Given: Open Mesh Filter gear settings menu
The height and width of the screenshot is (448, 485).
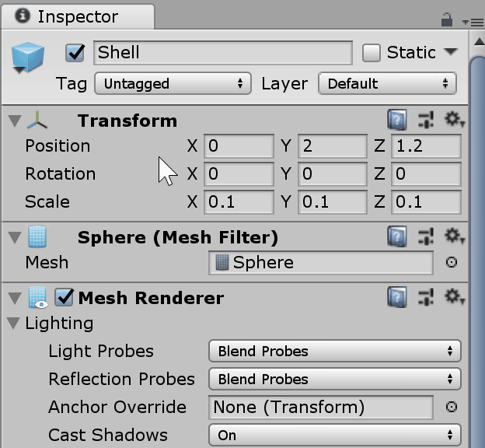Looking at the screenshot, I should pos(453,236).
